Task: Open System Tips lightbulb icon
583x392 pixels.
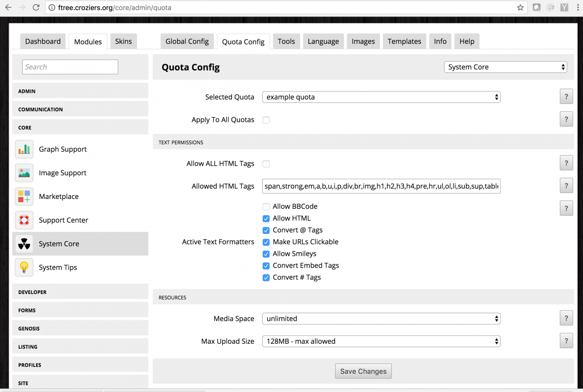Action: point(24,268)
